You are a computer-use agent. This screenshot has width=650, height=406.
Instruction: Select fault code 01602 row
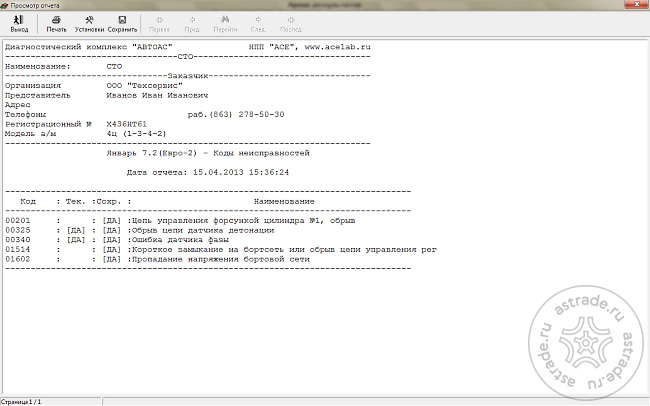pos(158,259)
